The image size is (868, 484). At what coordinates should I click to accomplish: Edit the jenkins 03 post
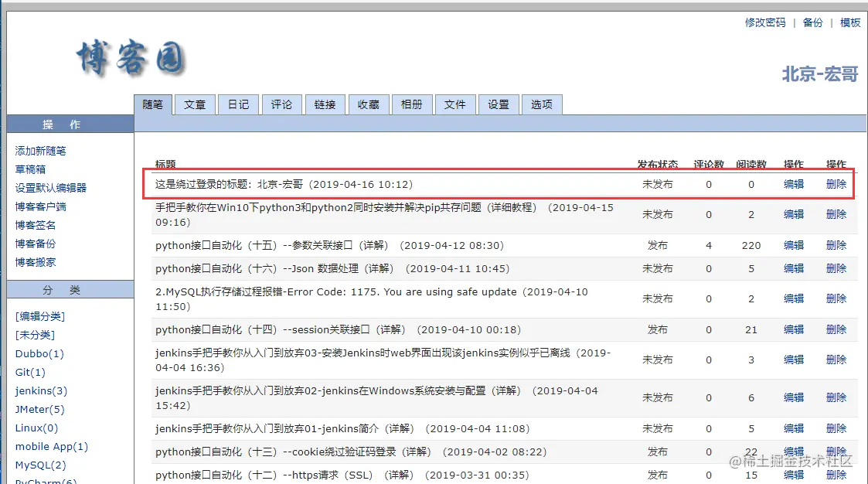pyautogui.click(x=793, y=360)
